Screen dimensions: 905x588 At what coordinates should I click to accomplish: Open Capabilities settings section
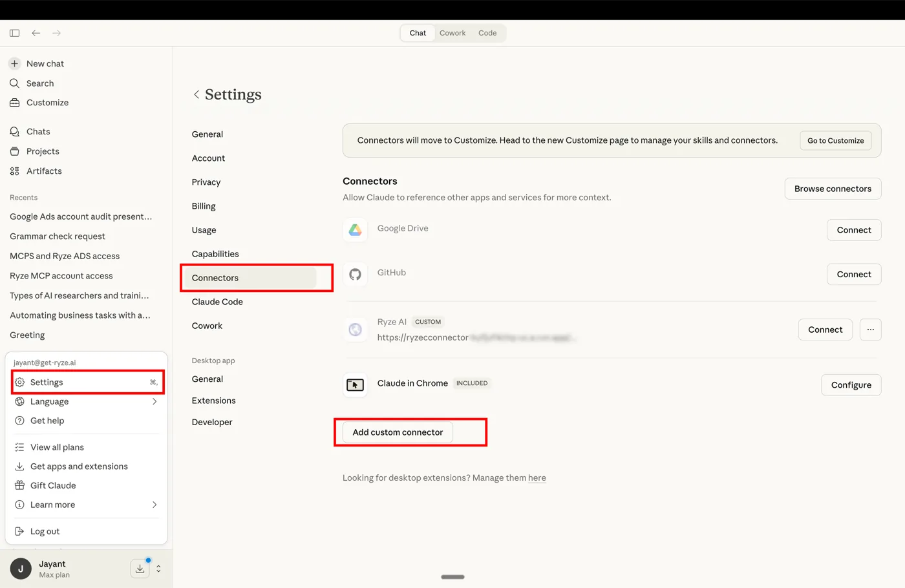[215, 254]
